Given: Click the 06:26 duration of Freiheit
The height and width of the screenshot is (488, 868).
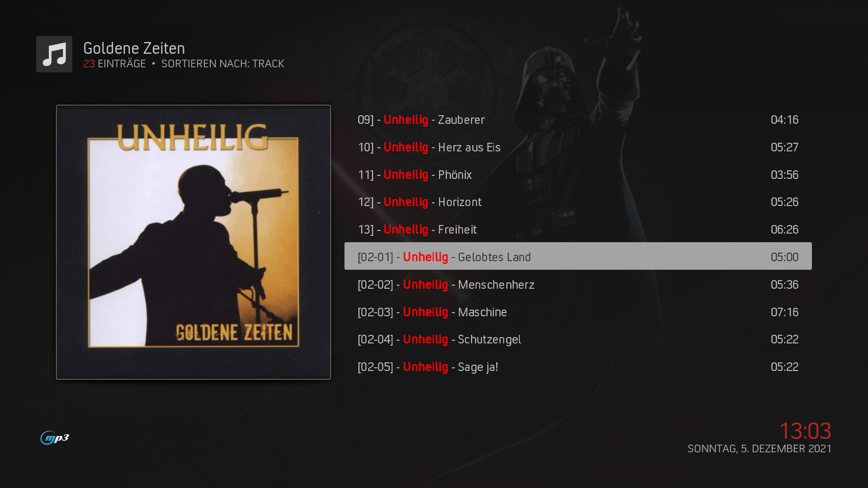Looking at the screenshot, I should [784, 230].
